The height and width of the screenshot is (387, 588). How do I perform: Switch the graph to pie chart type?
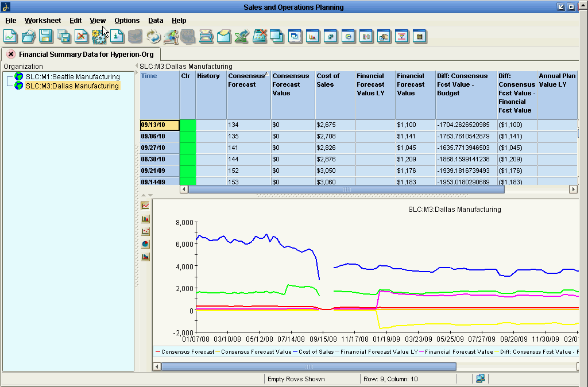[x=145, y=244]
